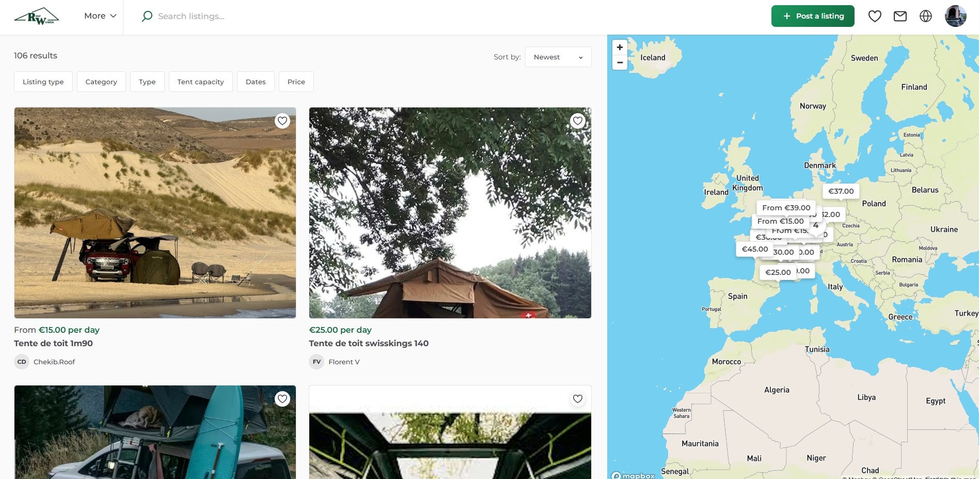The image size is (980, 479).
Task: Click the 106 results text
Action: [36, 55]
